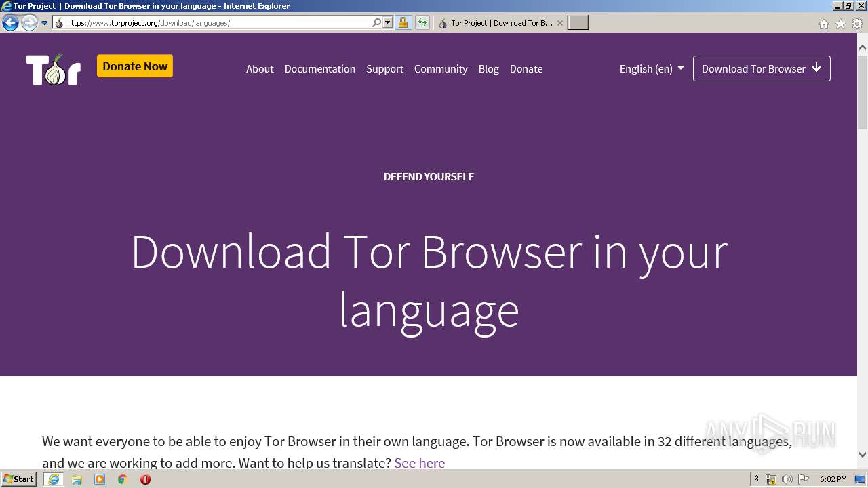Click the 6:02 PM clock
Viewport: 868px width, 488px height.
[x=833, y=479]
